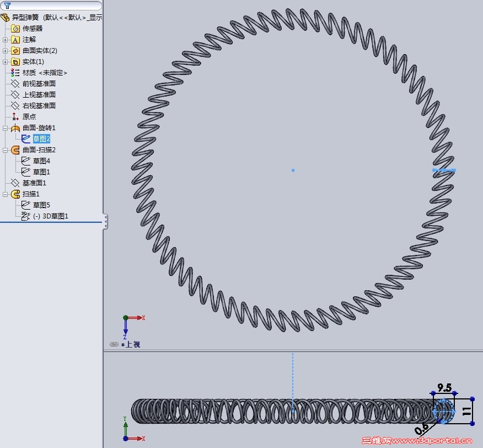Image resolution: width=483 pixels, height=448 pixels.
Task: Click the bottom viewport coordinate triad
Action: [x=133, y=429]
